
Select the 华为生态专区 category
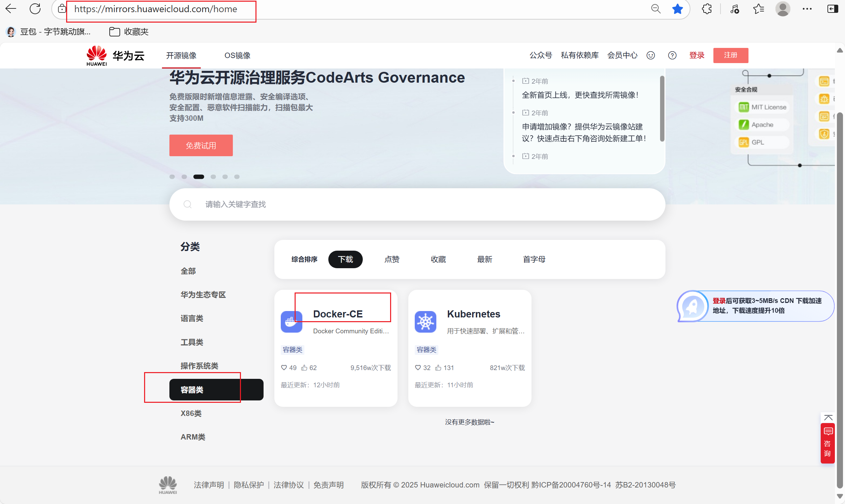pyautogui.click(x=203, y=295)
